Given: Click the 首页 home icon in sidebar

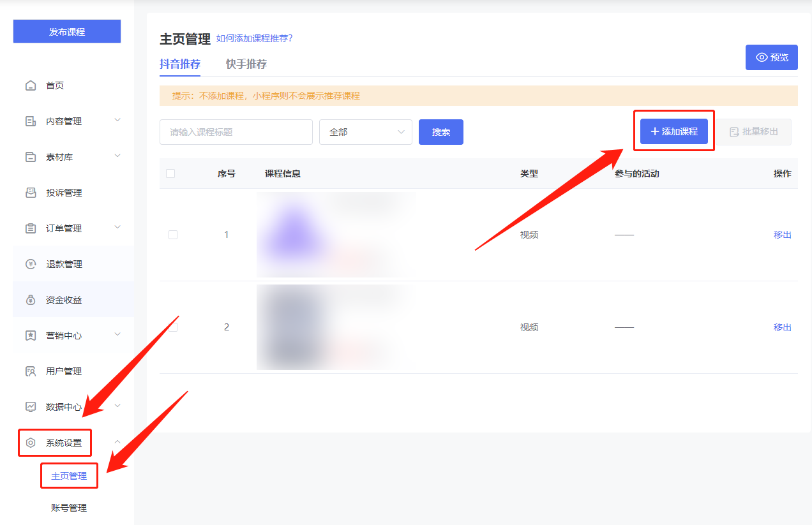Looking at the screenshot, I should point(31,85).
